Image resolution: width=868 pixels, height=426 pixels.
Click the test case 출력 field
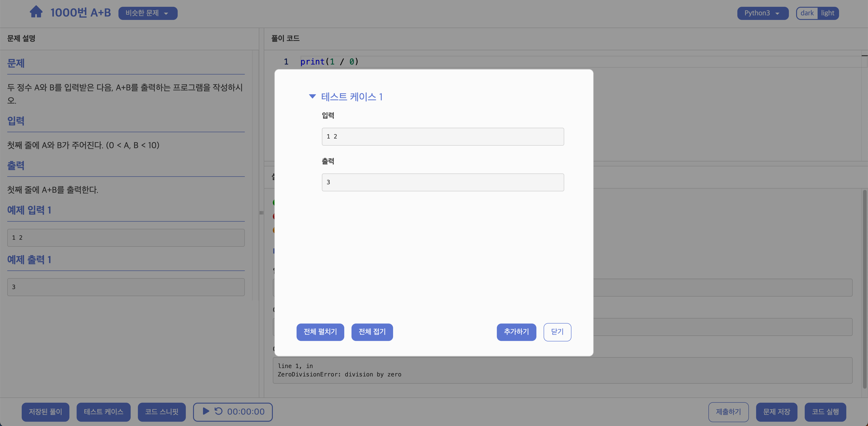point(442,182)
